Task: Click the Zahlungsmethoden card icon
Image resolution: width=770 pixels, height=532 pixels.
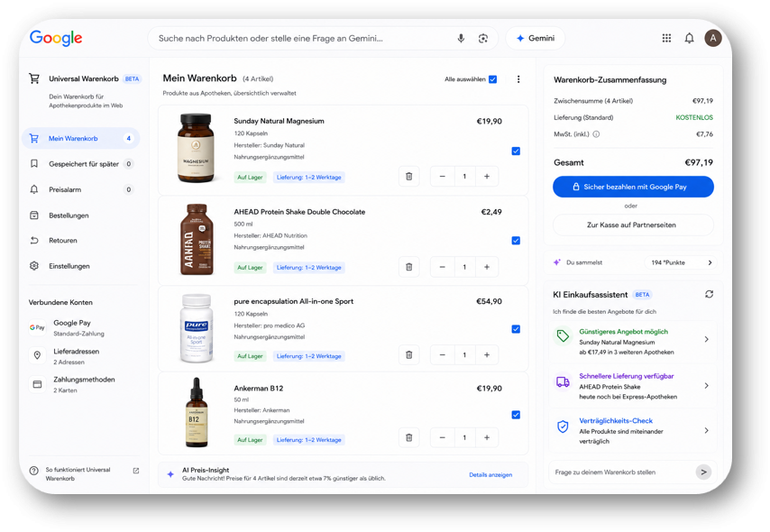Action: (x=37, y=384)
